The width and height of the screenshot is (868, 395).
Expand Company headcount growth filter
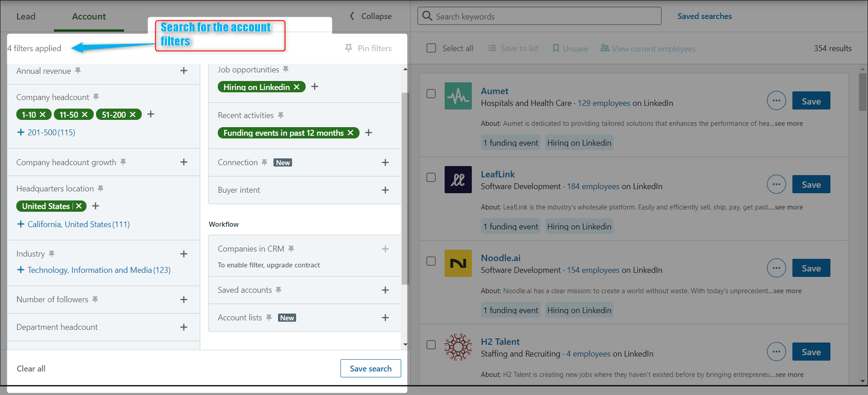[x=184, y=162]
